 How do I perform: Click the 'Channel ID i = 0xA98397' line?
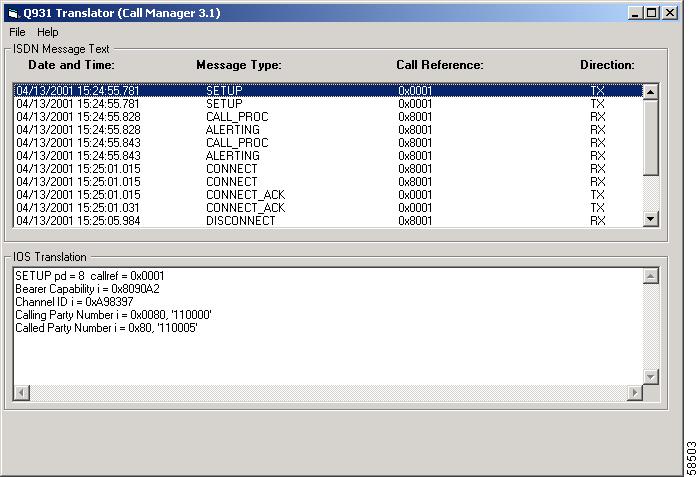tap(74, 302)
